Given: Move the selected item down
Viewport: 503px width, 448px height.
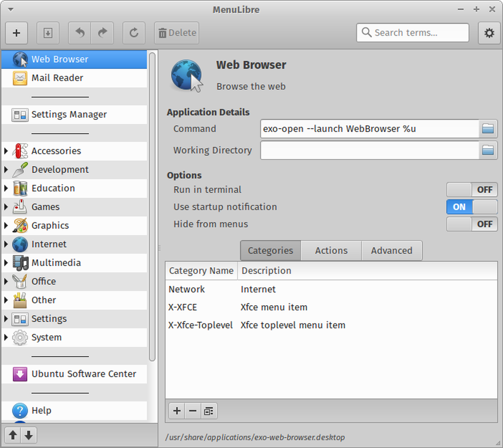Looking at the screenshot, I should point(29,435).
